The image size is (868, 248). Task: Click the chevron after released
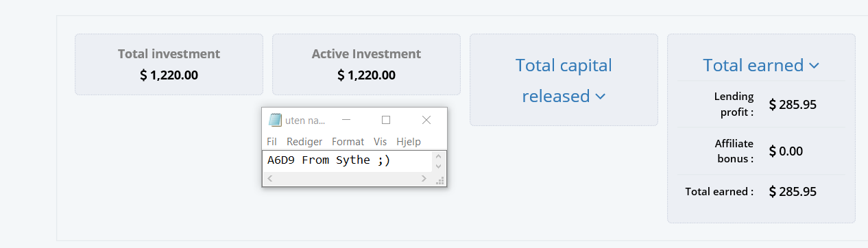click(600, 97)
